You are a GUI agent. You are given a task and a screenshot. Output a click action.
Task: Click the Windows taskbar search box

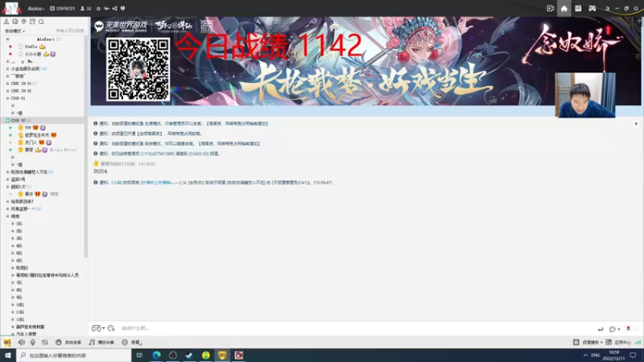(74, 355)
